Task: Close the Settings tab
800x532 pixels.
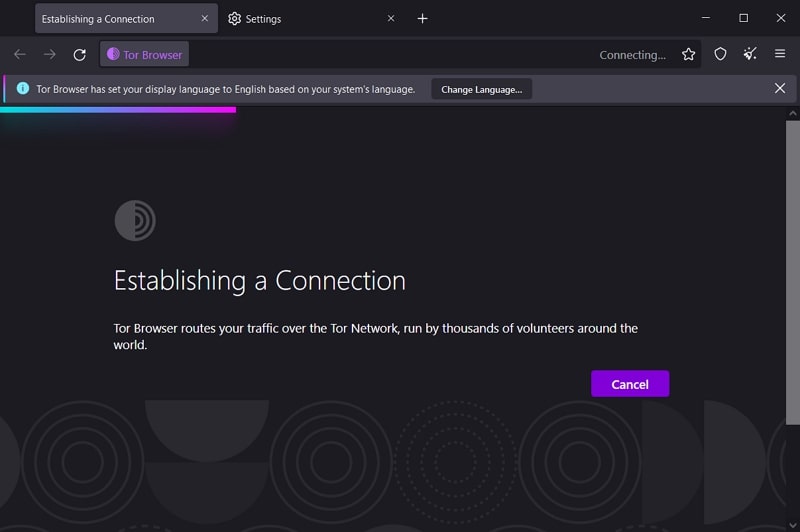Action: 391,19
